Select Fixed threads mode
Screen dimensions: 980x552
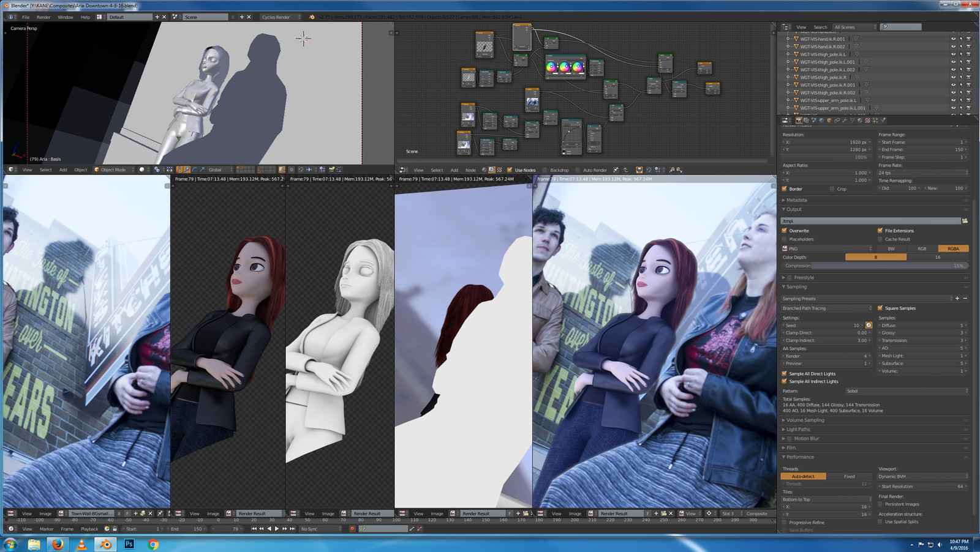pyautogui.click(x=849, y=476)
